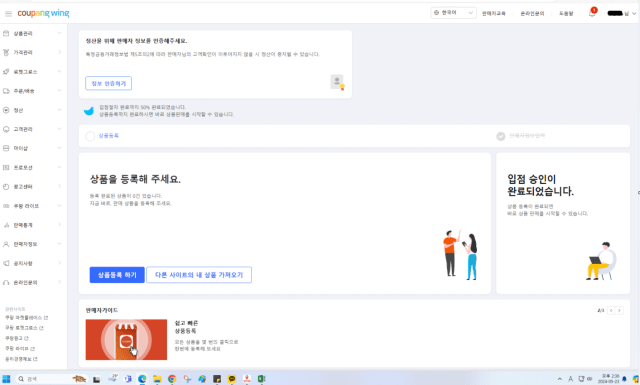Open Microsoft Edge from taskbar

[x=142, y=379]
